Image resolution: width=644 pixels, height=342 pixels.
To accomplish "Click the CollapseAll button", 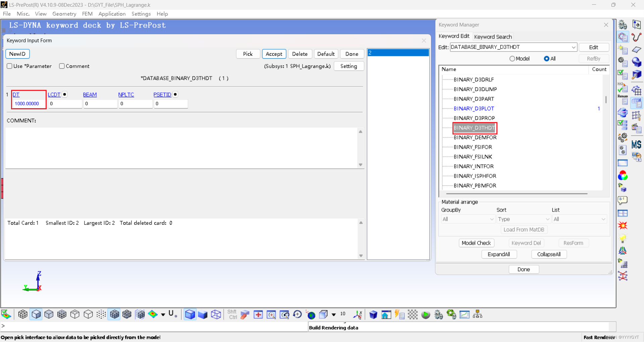I will click(x=549, y=254).
